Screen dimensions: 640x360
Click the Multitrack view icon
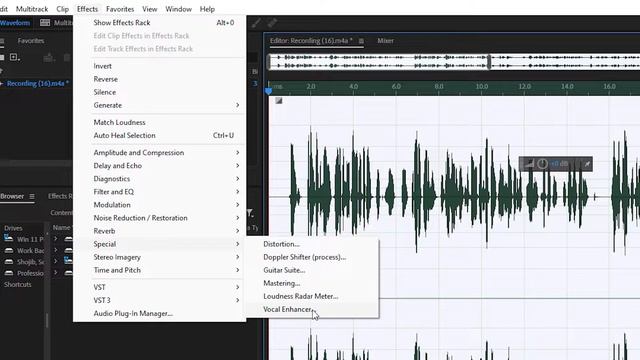pyautogui.click(x=45, y=22)
